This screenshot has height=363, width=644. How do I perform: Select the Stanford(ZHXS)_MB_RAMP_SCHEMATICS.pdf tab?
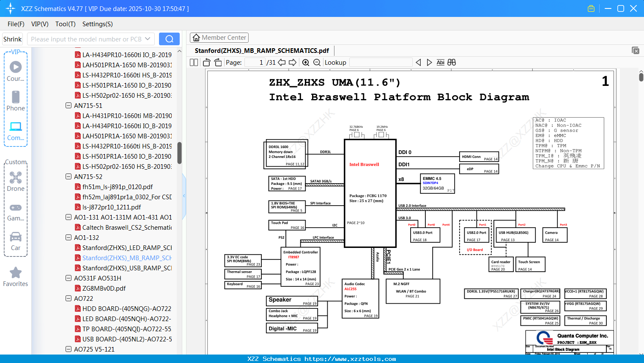pyautogui.click(x=262, y=50)
